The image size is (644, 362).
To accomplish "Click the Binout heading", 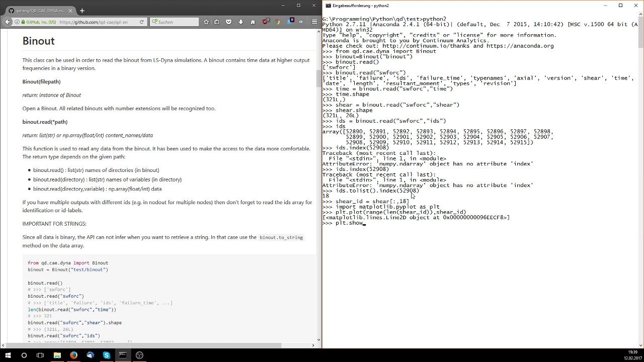I will (38, 41).
